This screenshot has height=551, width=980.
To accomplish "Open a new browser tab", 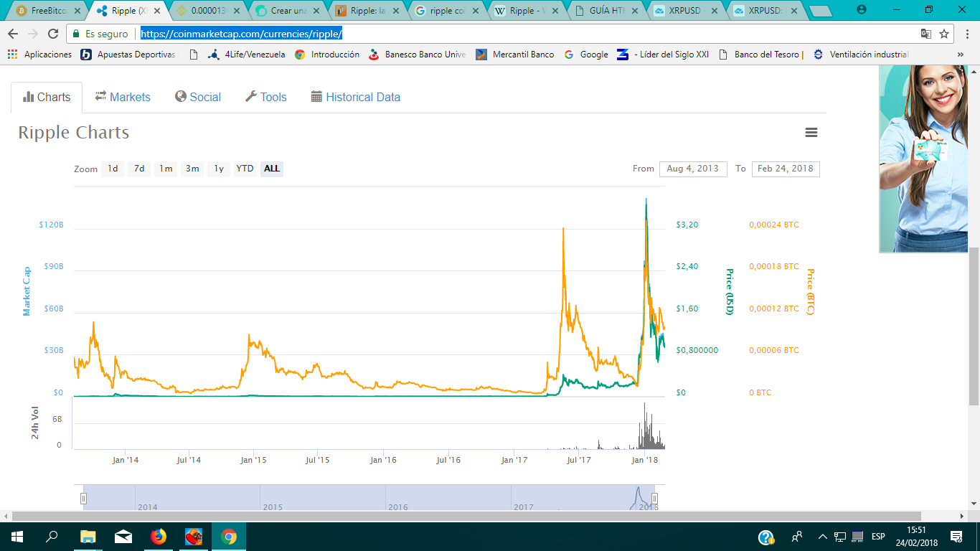I will pyautogui.click(x=820, y=11).
